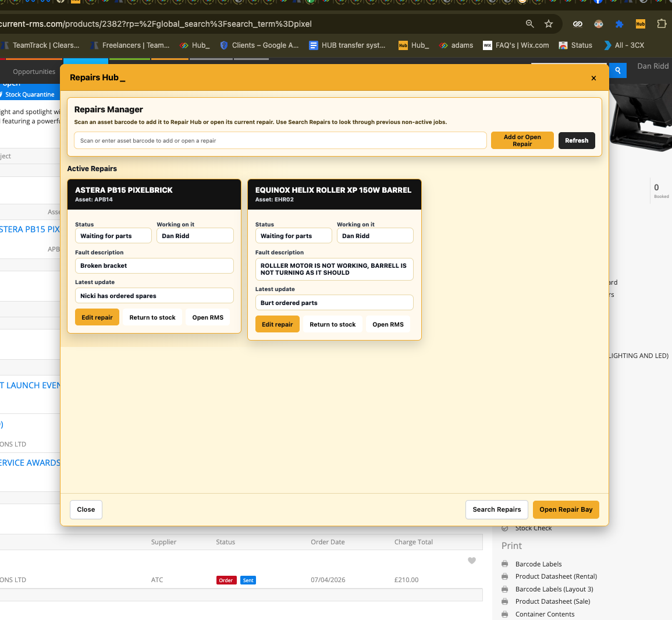
Task: Click Working on it field on EQUINOX card
Action: (375, 236)
